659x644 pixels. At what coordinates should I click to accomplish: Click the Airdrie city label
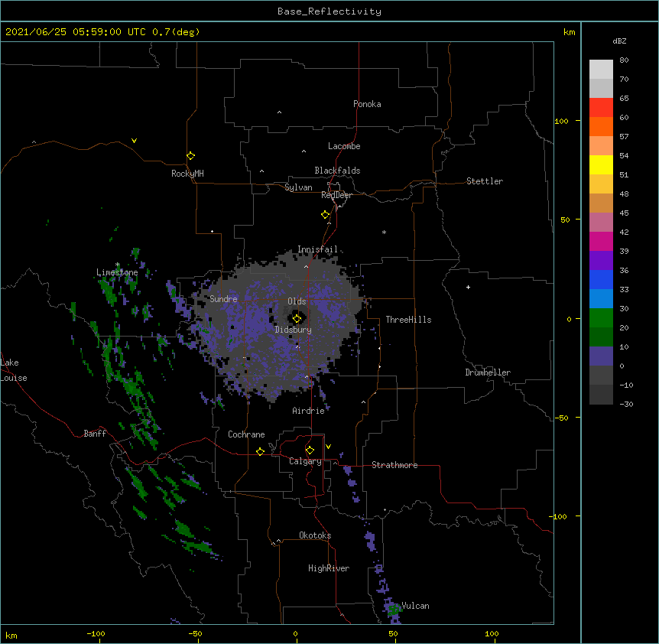(x=308, y=411)
